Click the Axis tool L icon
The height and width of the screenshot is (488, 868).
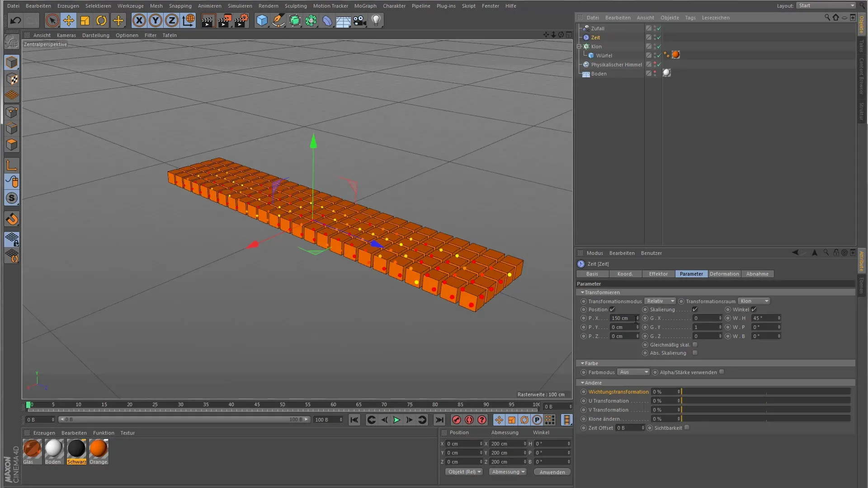coord(12,165)
